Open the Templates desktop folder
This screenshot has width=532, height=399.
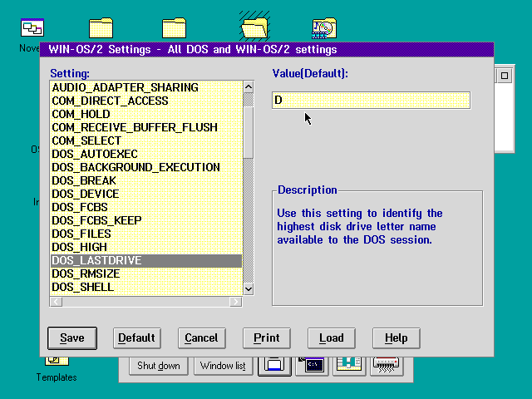[x=57, y=368]
